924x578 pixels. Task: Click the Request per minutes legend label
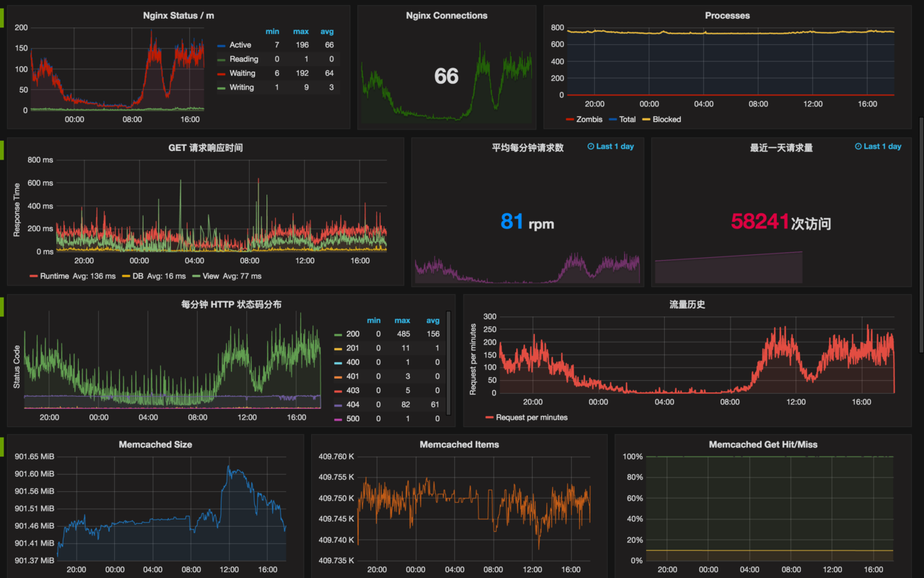[x=531, y=418]
